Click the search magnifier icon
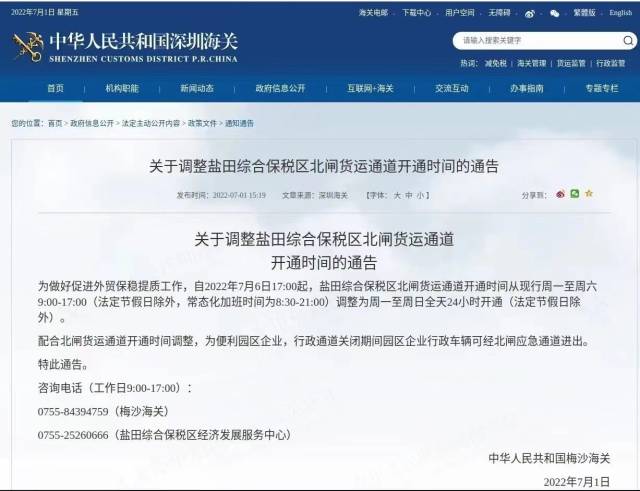This screenshot has width=640, height=491. 628,41
